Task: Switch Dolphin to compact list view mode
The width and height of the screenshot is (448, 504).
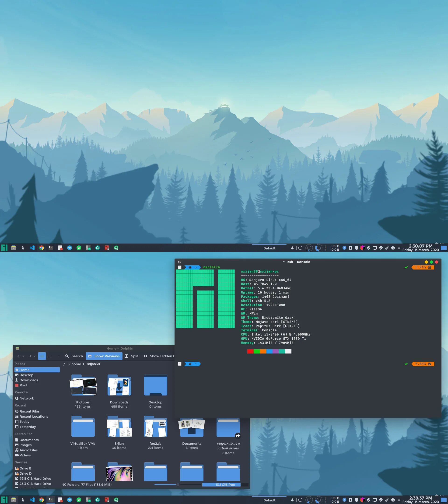Action: (x=50, y=356)
